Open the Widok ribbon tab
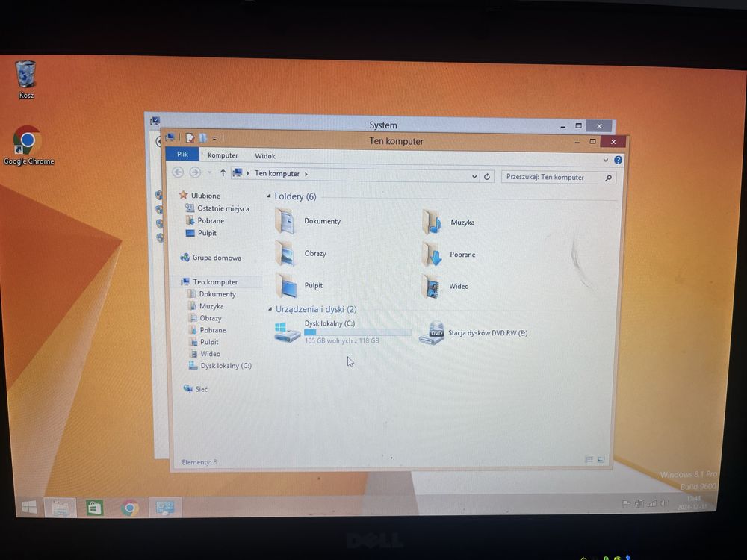Viewport: 747px width, 560px height. coord(265,156)
